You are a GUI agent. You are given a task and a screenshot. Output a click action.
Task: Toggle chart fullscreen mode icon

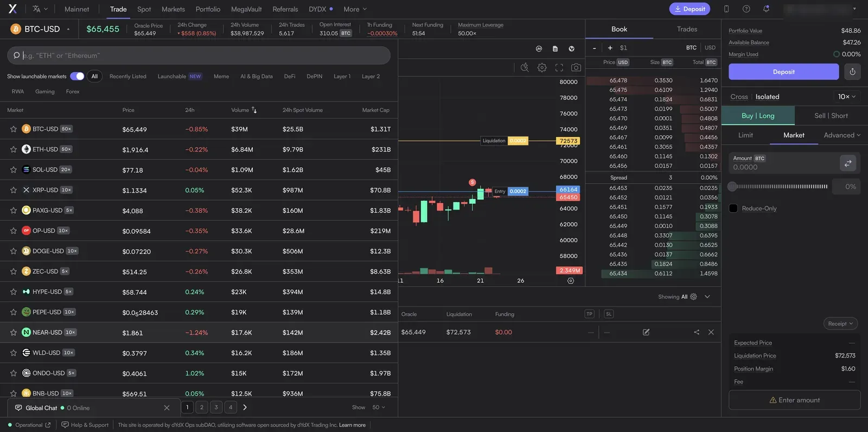pos(559,67)
